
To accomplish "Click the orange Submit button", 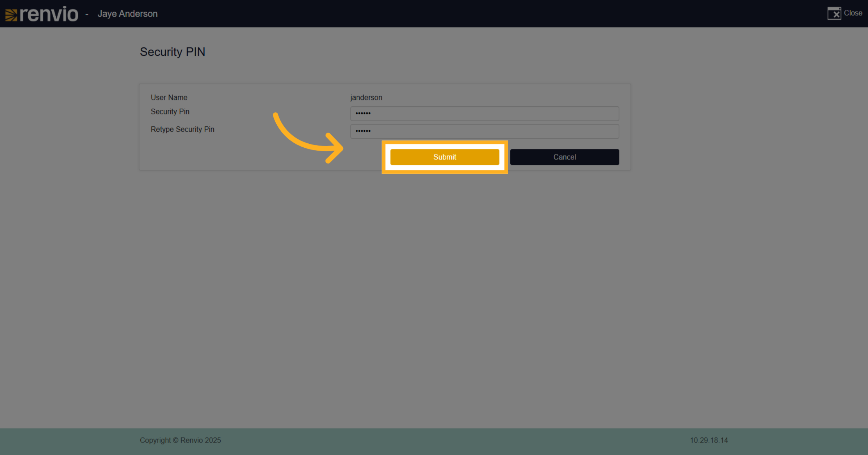I will 444,157.
